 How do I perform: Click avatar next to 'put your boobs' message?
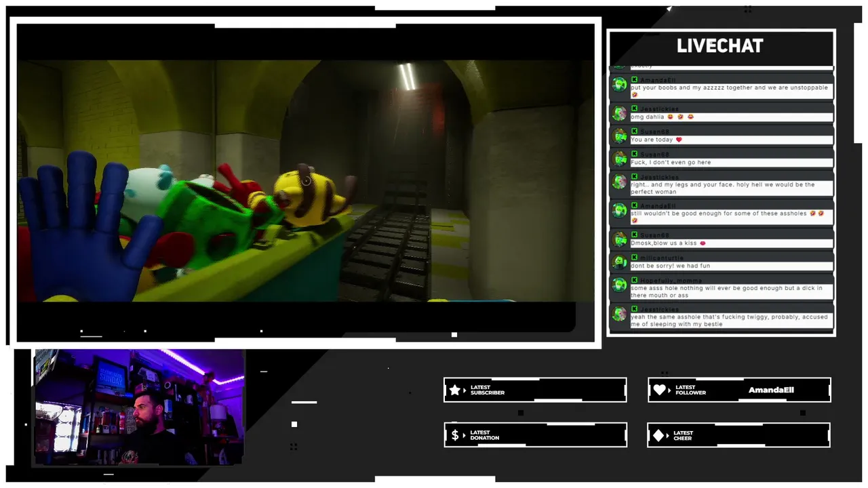click(x=619, y=85)
